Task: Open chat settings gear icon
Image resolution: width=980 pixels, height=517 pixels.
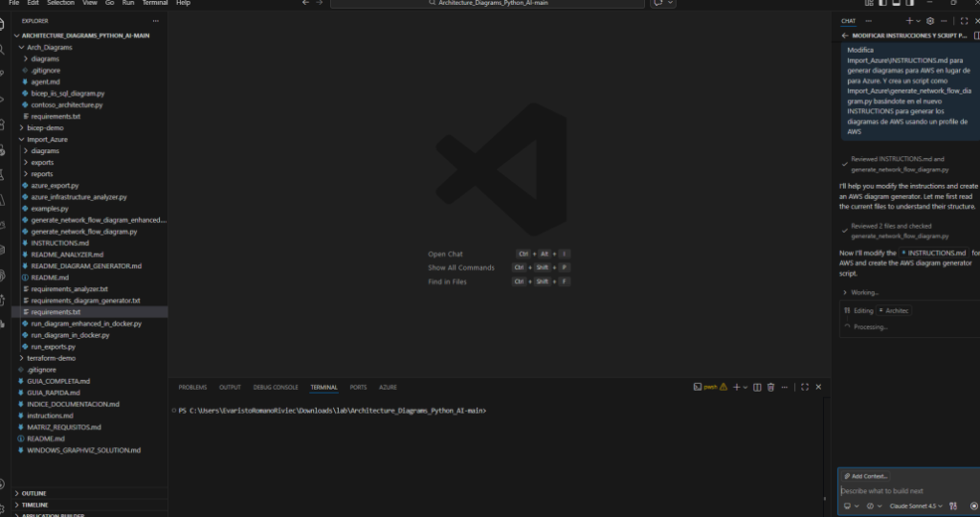Action: click(929, 20)
